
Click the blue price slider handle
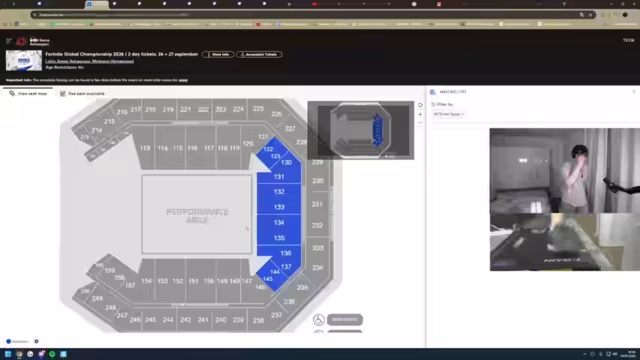(x=9, y=341)
